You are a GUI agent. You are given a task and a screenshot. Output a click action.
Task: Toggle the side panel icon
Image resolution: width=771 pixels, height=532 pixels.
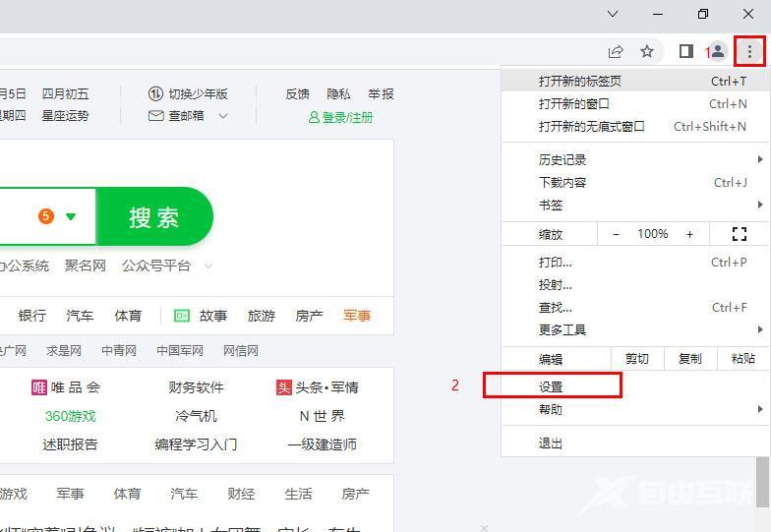pyautogui.click(x=686, y=51)
